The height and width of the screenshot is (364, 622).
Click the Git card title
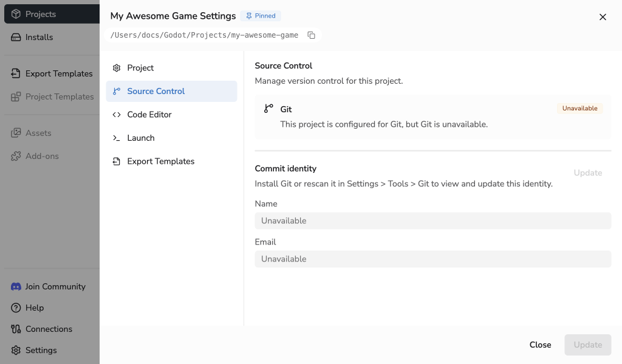click(286, 109)
